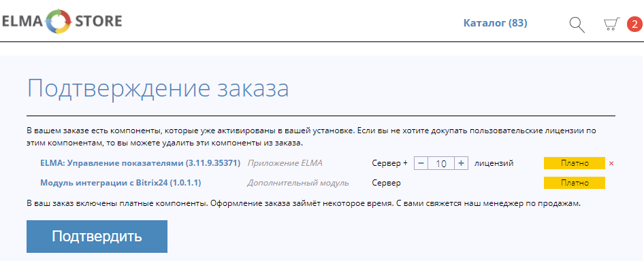
Task: Decrease license count with minus button
Action: coord(421,163)
